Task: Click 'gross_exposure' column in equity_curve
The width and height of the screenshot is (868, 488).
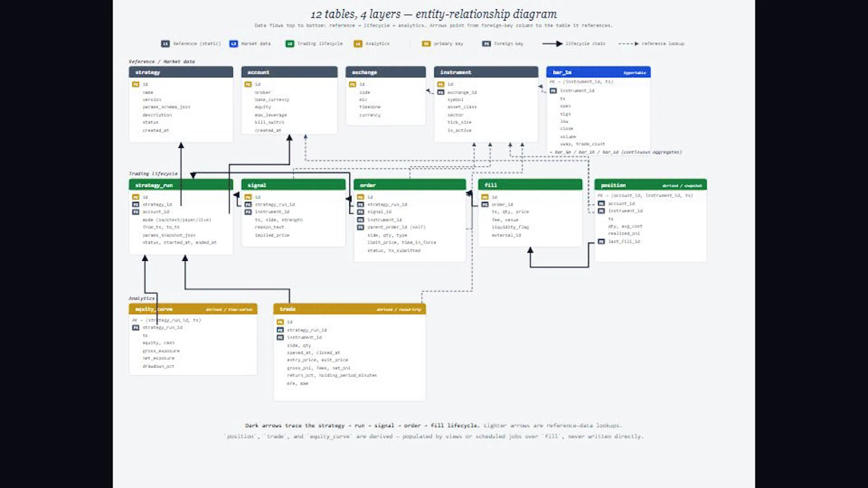Action: tap(161, 351)
